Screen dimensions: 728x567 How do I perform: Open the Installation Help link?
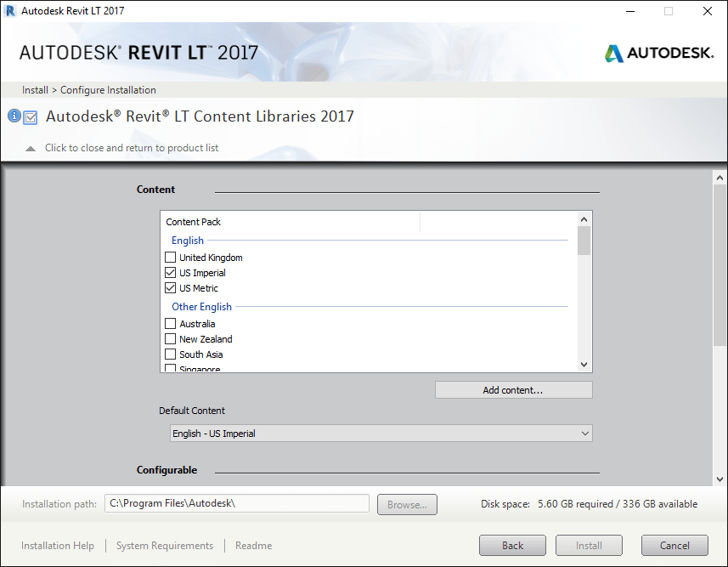click(58, 546)
